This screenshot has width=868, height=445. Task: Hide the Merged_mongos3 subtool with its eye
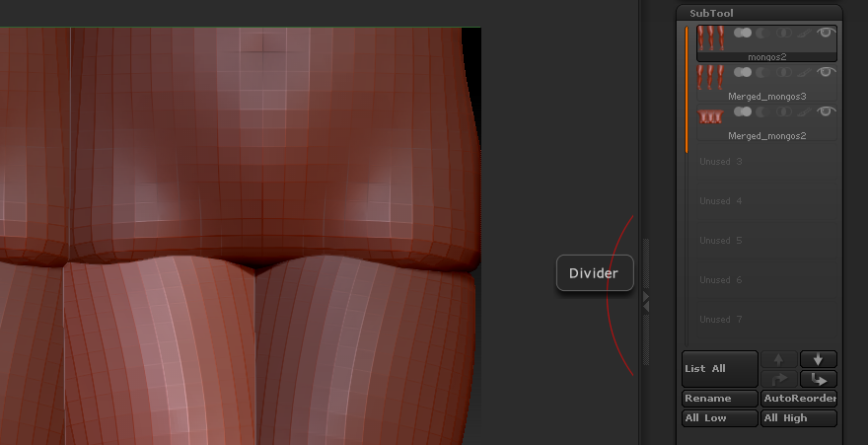[x=826, y=72]
